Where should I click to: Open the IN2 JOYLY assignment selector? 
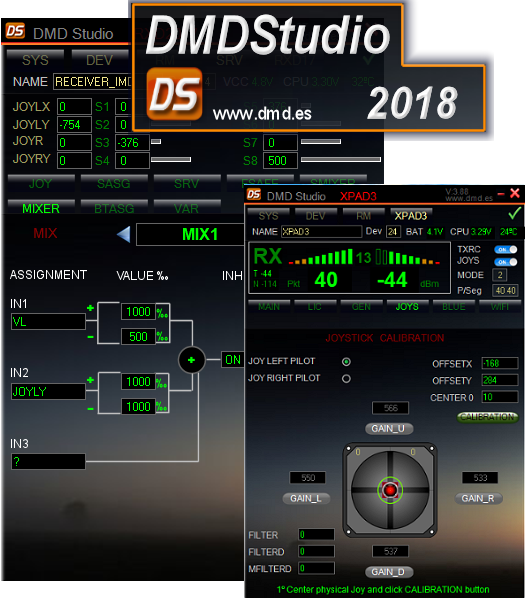[48, 391]
